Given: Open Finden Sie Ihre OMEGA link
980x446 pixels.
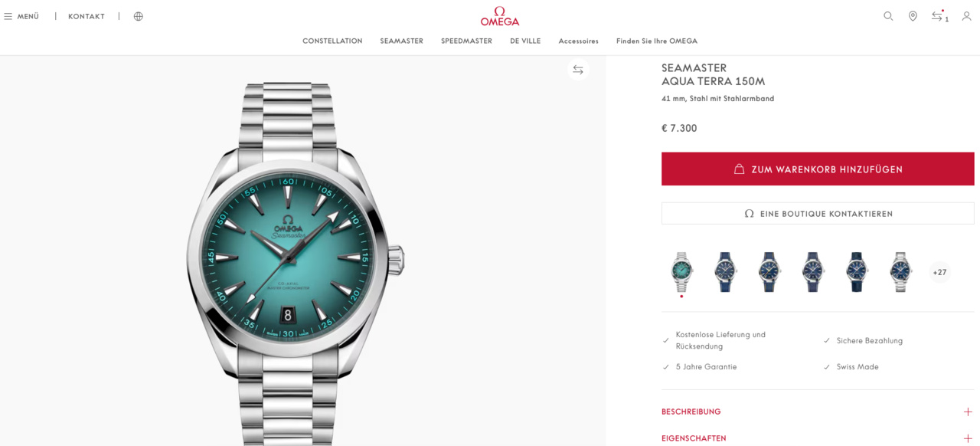Looking at the screenshot, I should (657, 41).
